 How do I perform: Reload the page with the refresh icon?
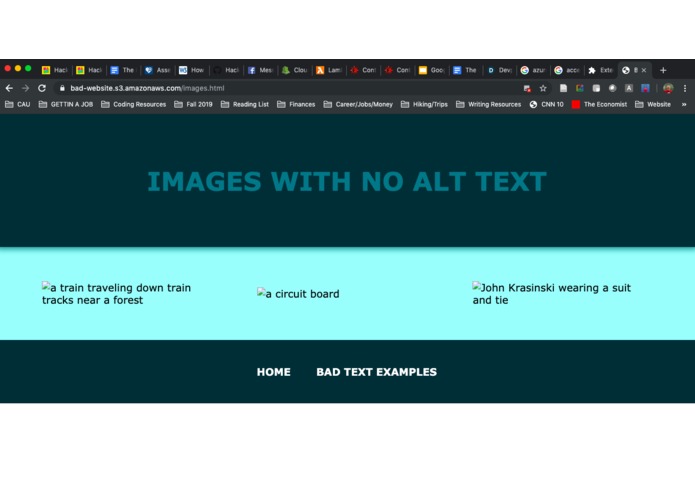pyautogui.click(x=42, y=88)
